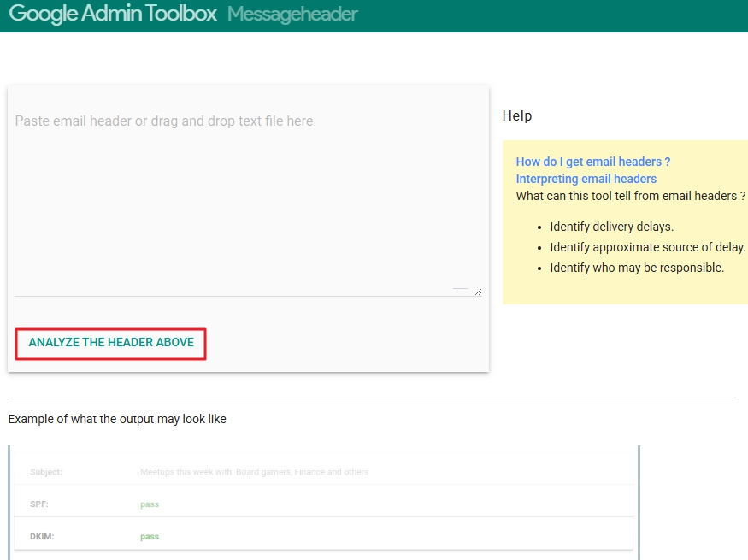Click the DKIM pass value

coord(150,537)
